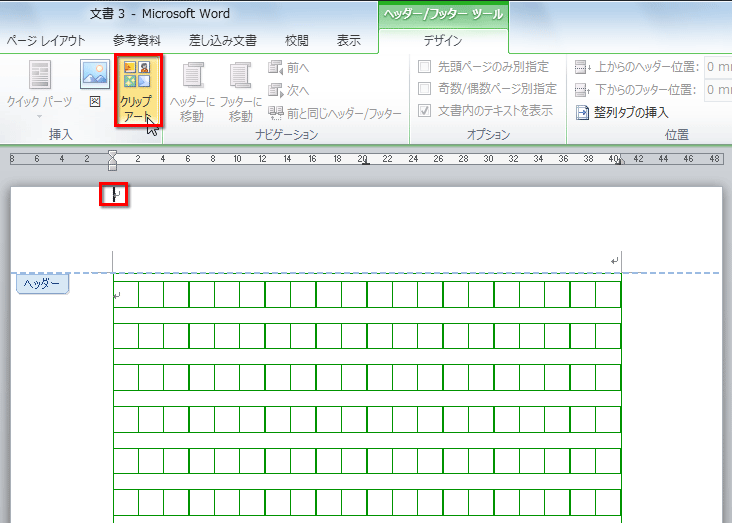This screenshot has width=732, height=523.
Task: Open the 参考資料 tab
Action: point(137,41)
